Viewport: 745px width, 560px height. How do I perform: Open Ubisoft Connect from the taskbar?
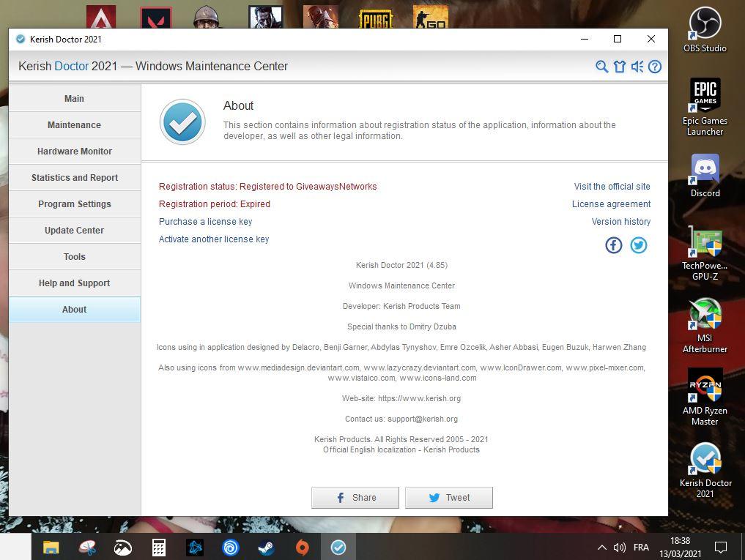pos(231,548)
